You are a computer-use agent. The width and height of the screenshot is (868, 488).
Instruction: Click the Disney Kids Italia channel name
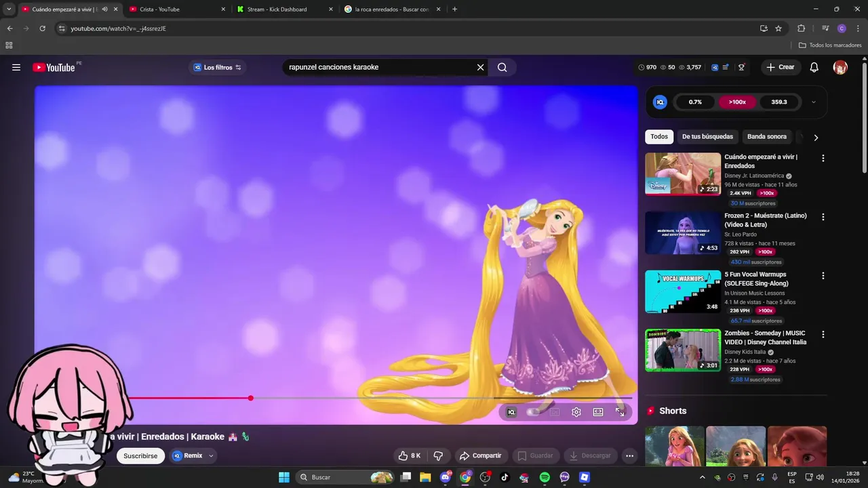click(745, 352)
